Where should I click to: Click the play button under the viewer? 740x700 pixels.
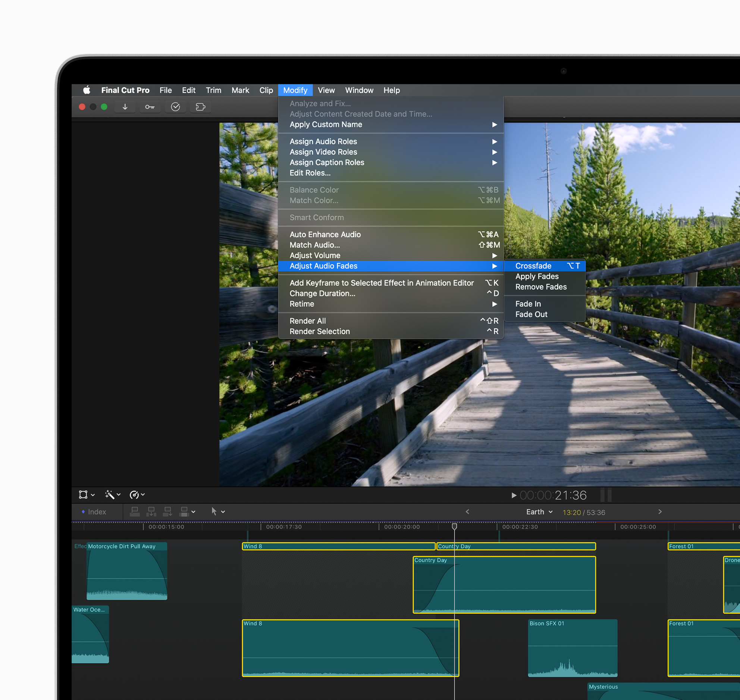[x=514, y=495]
